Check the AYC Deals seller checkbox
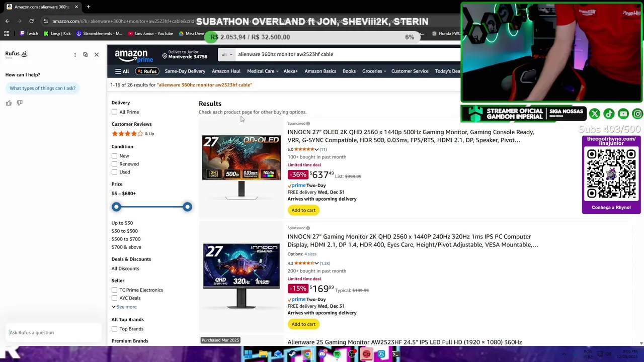The image size is (644, 362). (x=114, y=298)
